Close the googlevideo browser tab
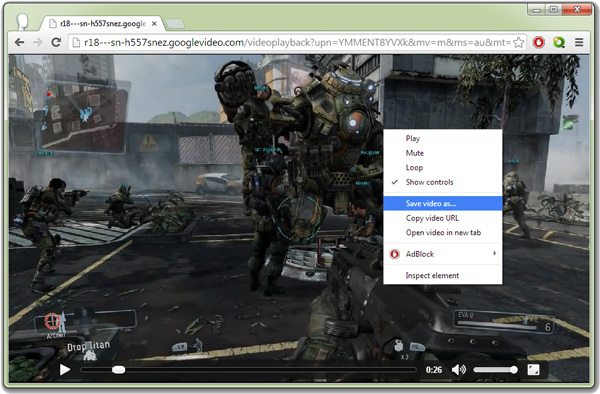Screen dimensions: 600x394 point(154,24)
